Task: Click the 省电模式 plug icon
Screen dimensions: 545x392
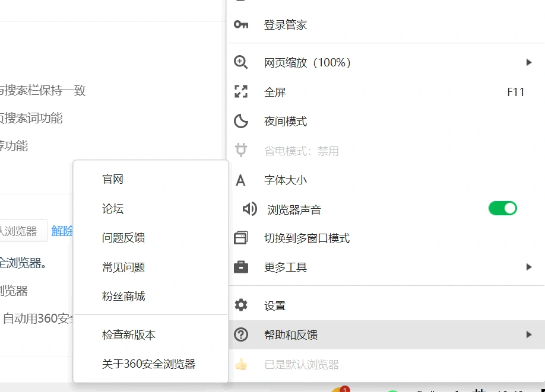Action: [241, 150]
